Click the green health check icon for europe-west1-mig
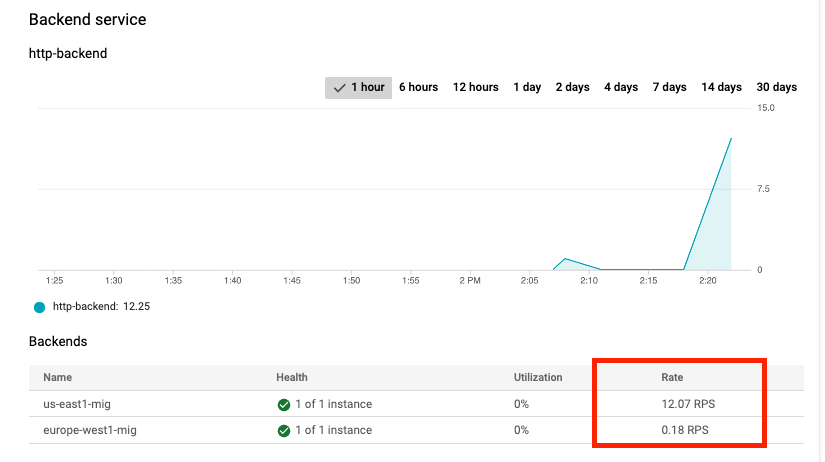This screenshot has height=462, width=825. [x=285, y=431]
